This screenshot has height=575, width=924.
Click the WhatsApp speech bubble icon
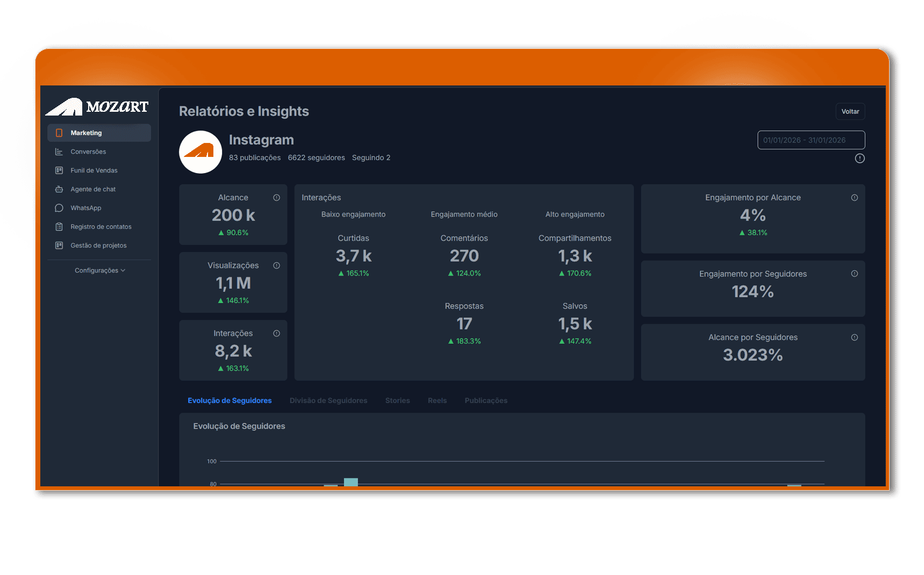click(x=59, y=208)
